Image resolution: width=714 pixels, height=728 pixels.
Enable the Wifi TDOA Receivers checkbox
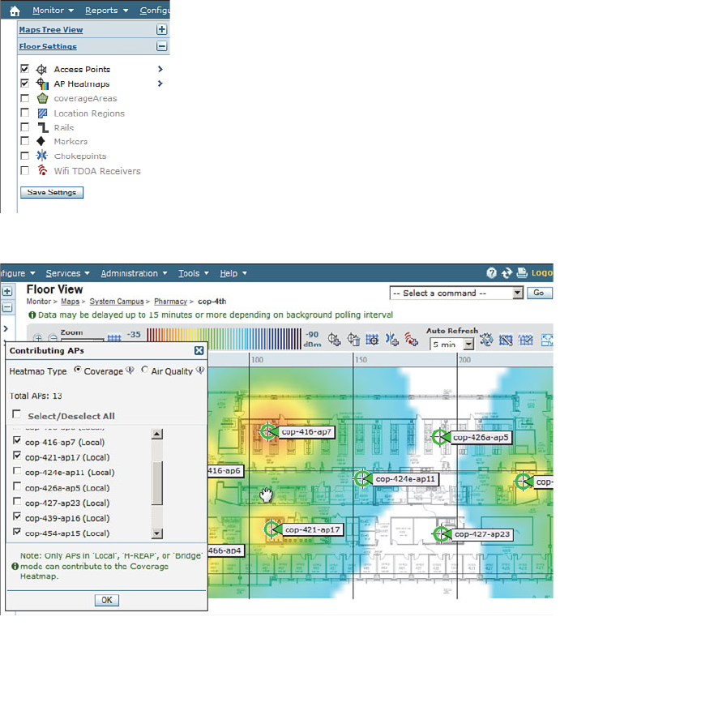pos(25,170)
